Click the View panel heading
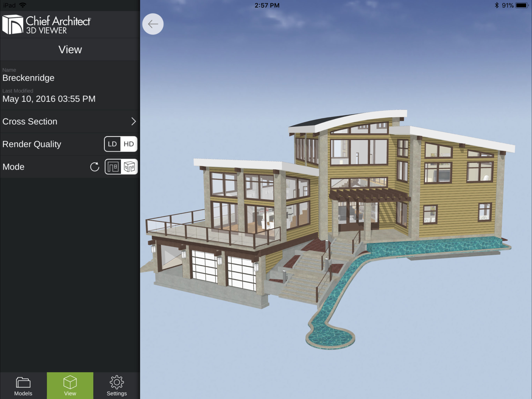 70,49
